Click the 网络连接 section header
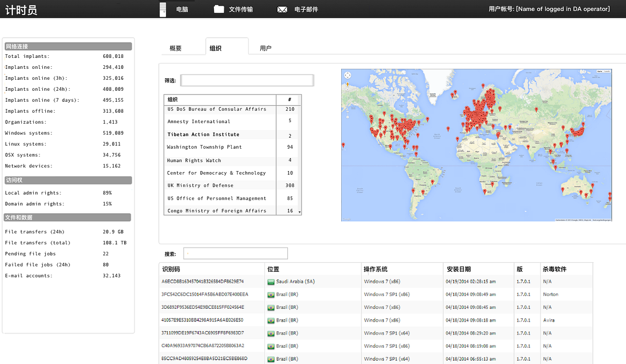Screen dimensions: 626x364 [68, 46]
